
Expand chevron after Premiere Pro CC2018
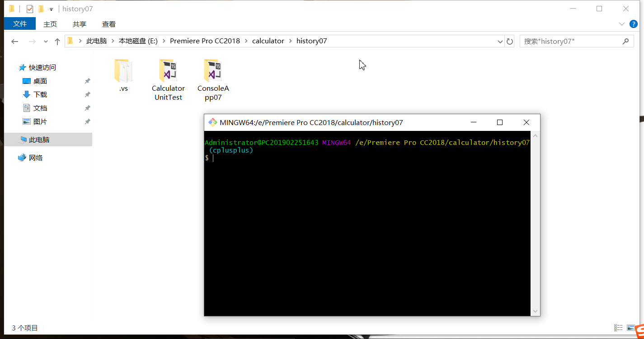pos(246,41)
